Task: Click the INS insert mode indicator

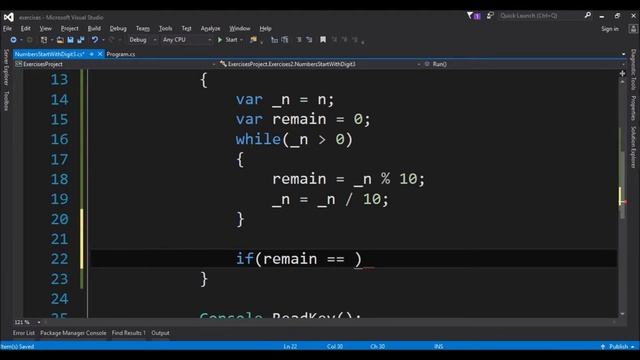Action: pyautogui.click(x=438, y=347)
